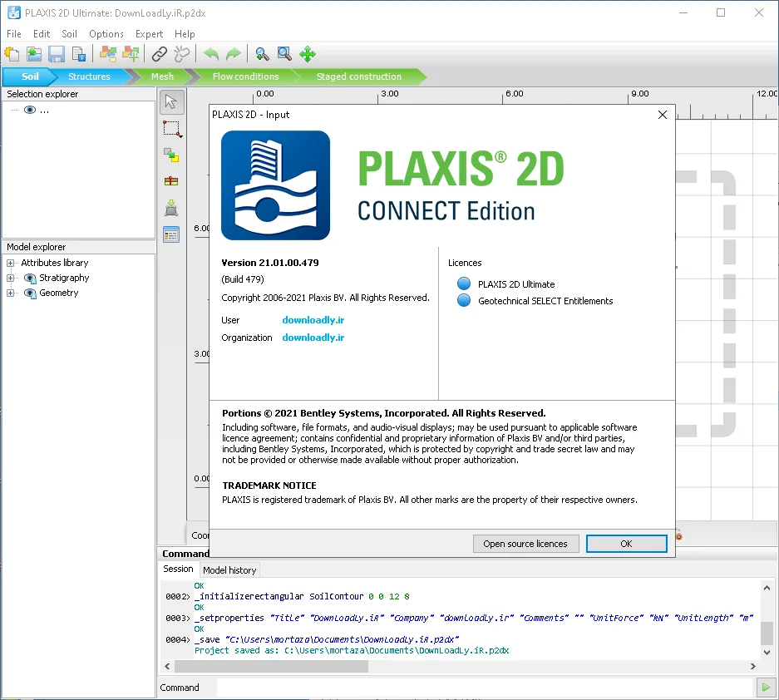
Task: Switch to the Mesh mode tab
Action: [x=162, y=76]
